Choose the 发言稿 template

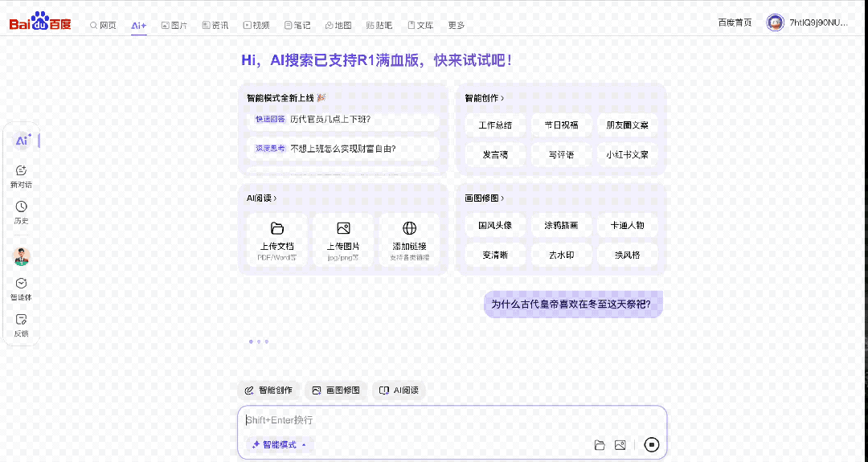point(495,155)
